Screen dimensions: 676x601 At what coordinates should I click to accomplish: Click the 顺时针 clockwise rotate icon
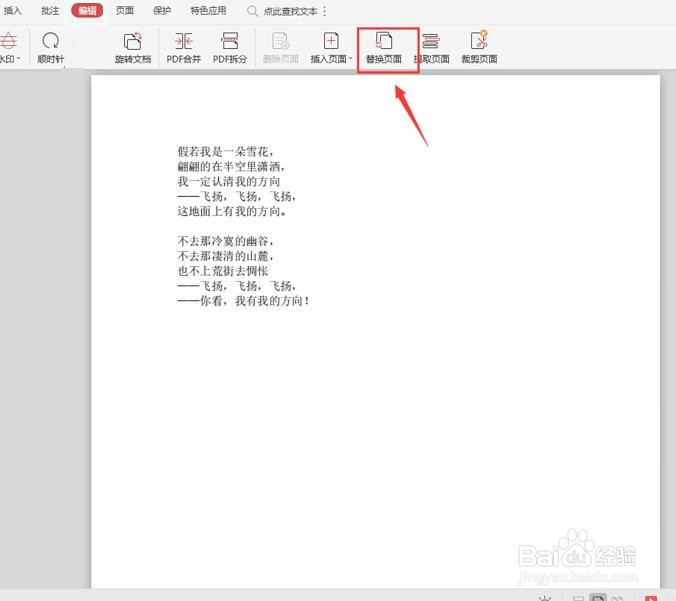coord(50,41)
